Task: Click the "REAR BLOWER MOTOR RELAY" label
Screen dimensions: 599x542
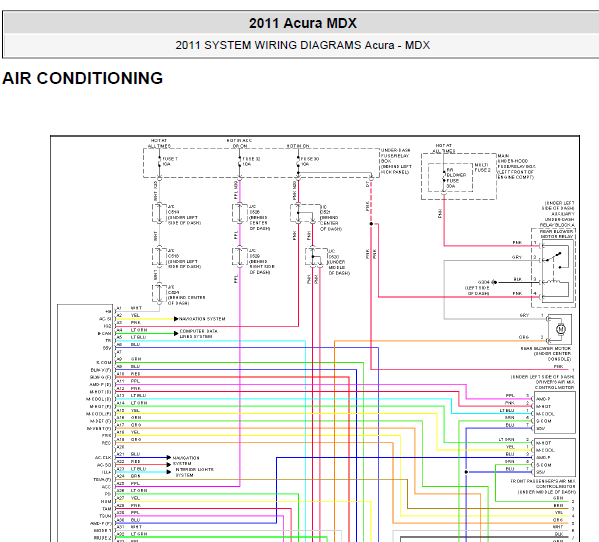Action: 556,234
